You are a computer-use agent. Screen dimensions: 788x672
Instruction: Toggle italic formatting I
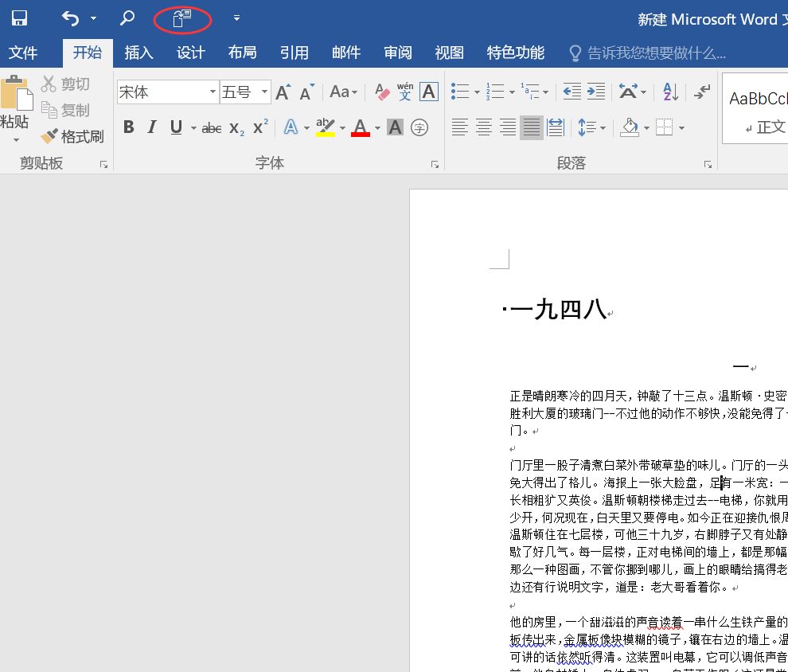(x=152, y=127)
